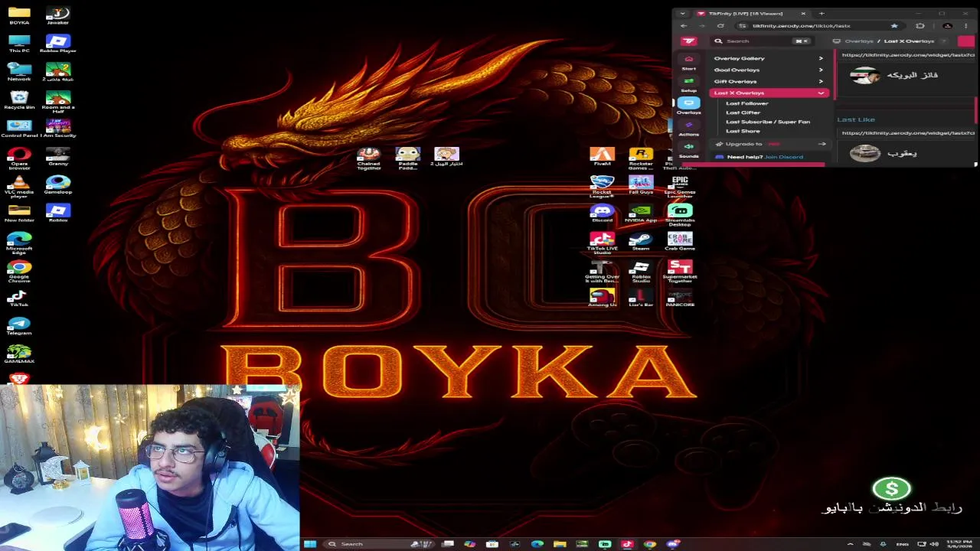Screen dimensions: 980x551
Task: Open the Chained Together shortcut
Action: [368, 159]
